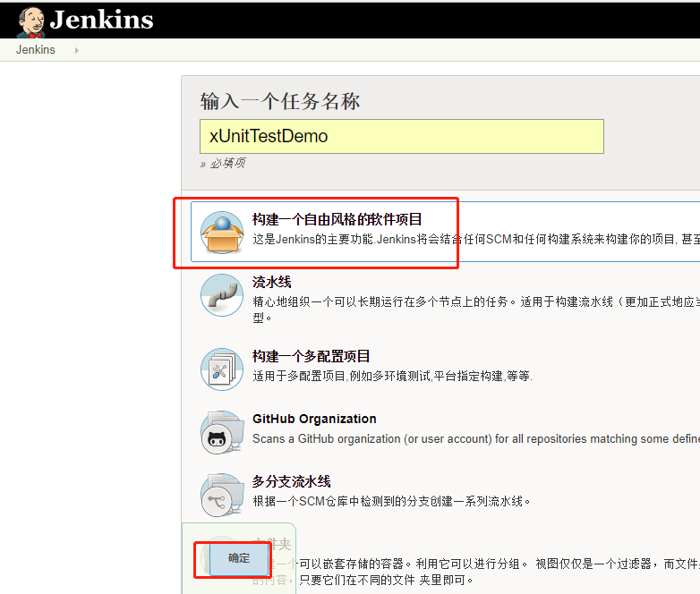Choose the GitHub Organization title

(x=314, y=419)
